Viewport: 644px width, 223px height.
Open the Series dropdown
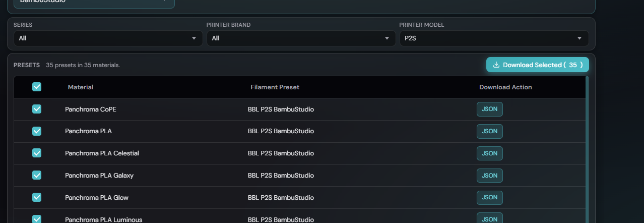coord(108,38)
